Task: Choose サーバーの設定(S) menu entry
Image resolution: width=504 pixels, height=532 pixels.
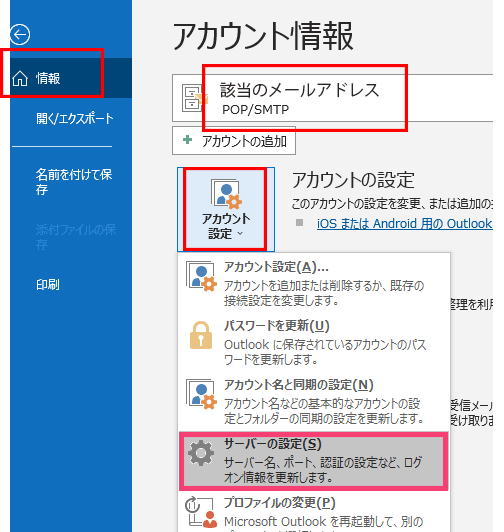Action: pyautogui.click(x=314, y=461)
